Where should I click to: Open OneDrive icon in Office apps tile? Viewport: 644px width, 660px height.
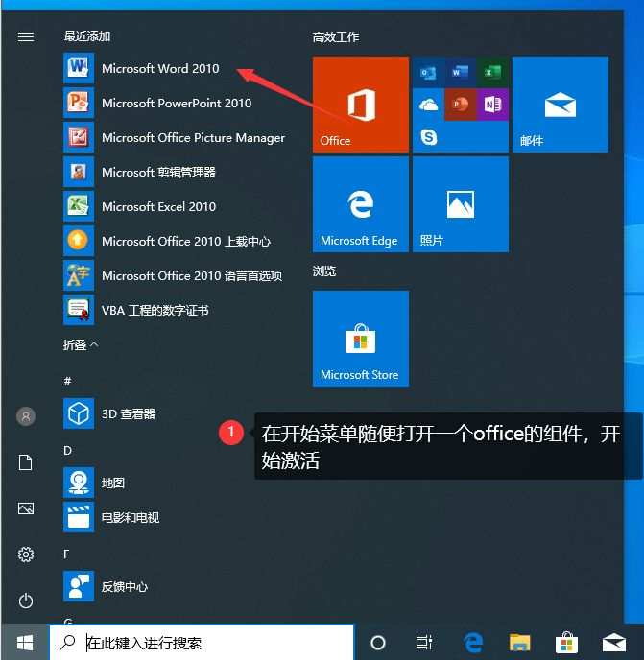[x=428, y=105]
